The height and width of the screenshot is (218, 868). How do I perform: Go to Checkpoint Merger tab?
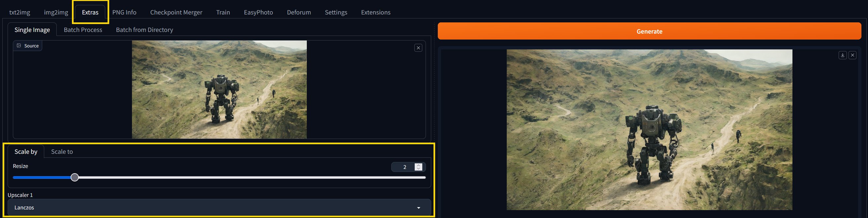(x=176, y=13)
